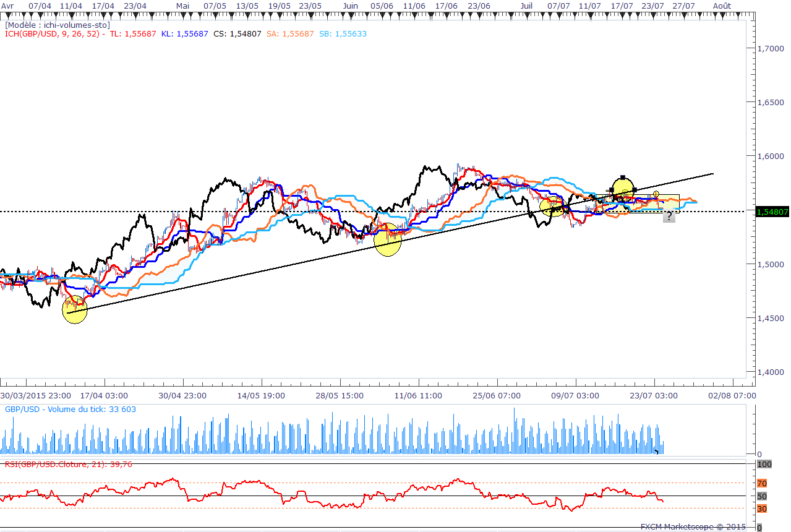This screenshot has width=791, height=532.
Task: Click the '11/06 11:00' bottom axis label
Action: [x=419, y=395]
